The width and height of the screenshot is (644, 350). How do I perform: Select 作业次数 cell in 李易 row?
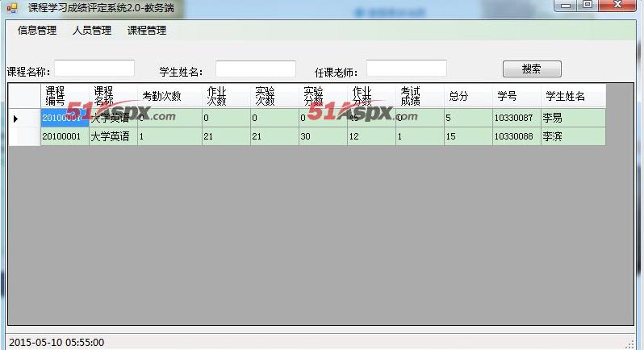click(x=226, y=119)
